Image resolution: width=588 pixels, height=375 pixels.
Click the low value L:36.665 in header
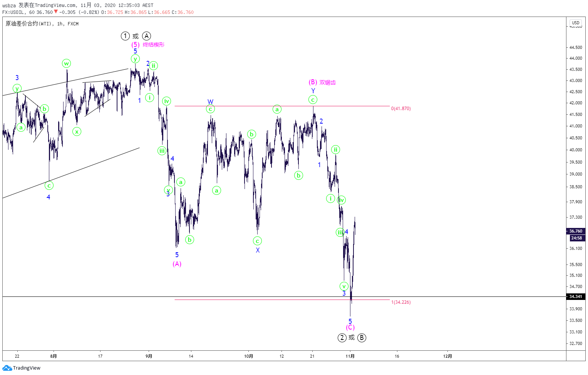click(159, 12)
